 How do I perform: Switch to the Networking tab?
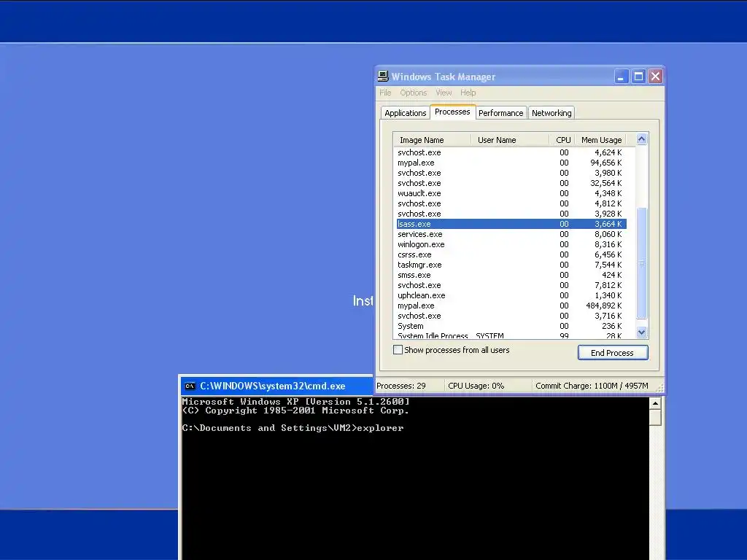tap(551, 113)
